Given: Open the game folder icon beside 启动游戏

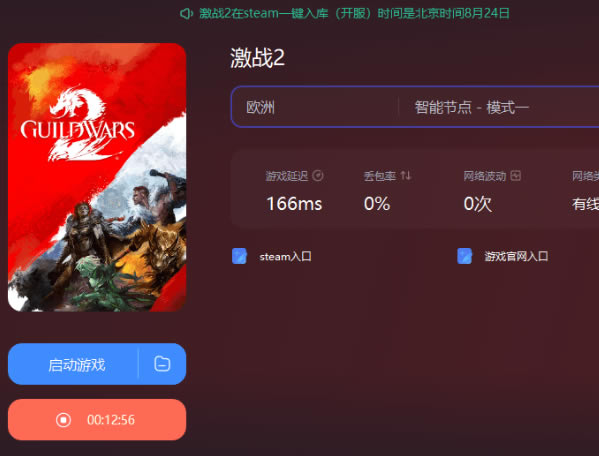Looking at the screenshot, I should (162, 364).
